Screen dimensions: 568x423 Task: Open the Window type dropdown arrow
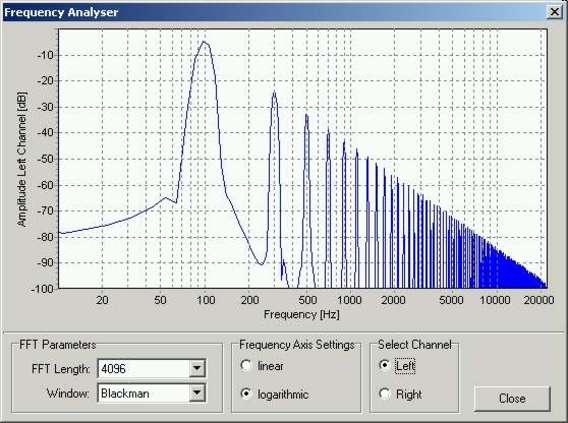[x=197, y=393]
